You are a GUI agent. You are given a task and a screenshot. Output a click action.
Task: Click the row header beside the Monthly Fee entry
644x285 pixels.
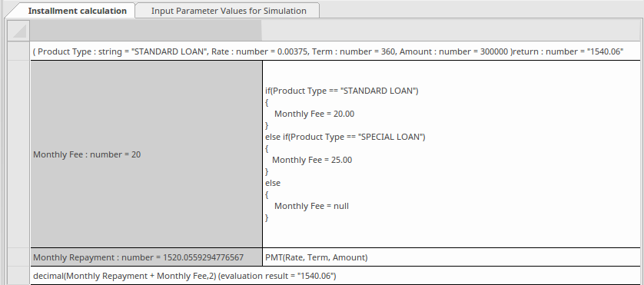[19, 154]
